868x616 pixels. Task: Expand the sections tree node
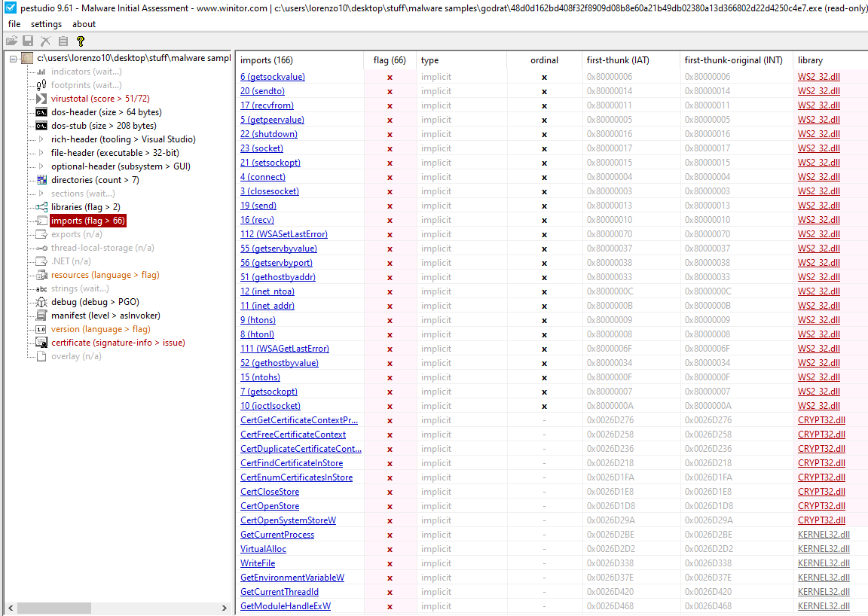coord(41,194)
